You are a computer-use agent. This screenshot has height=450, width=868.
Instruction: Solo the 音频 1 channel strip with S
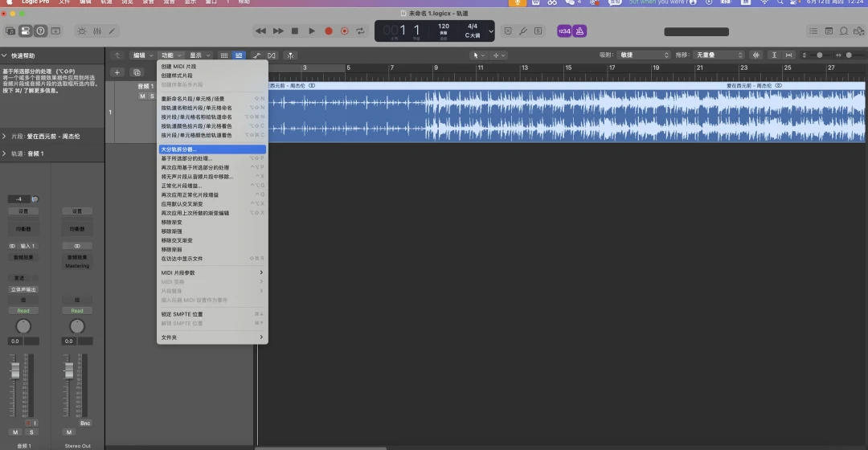point(31,432)
